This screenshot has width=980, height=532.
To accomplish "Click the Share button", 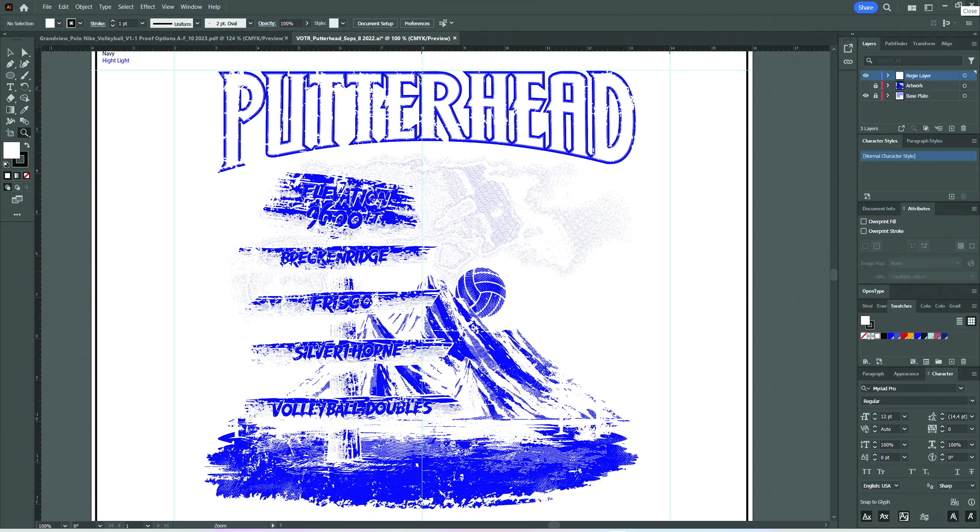I will tap(866, 7).
